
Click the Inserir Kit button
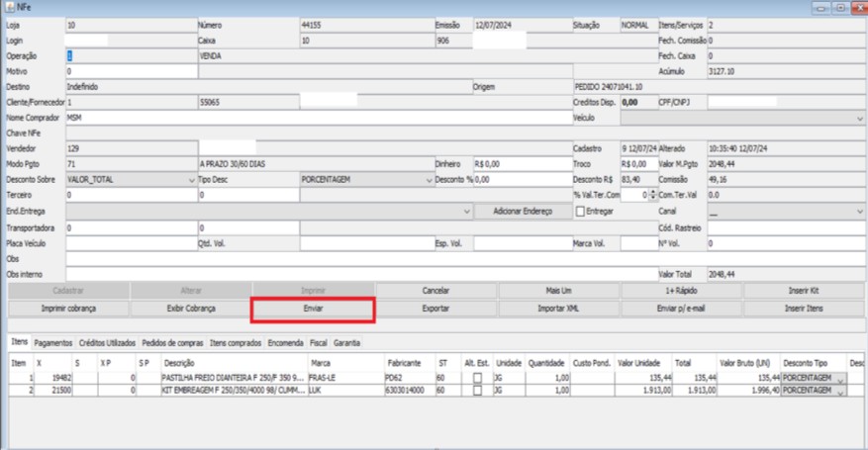coord(804,290)
